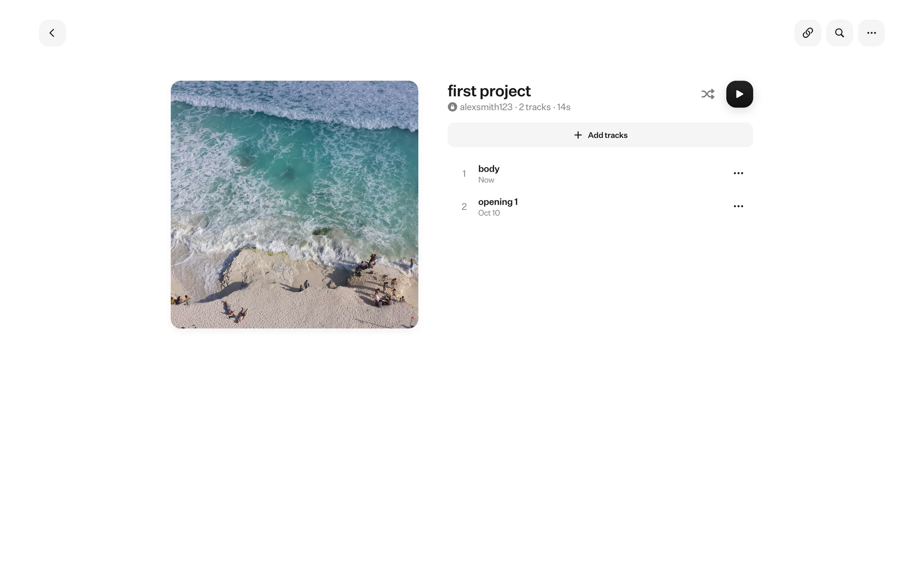Play the first project playlist
The image size is (924, 578).
pos(739,94)
